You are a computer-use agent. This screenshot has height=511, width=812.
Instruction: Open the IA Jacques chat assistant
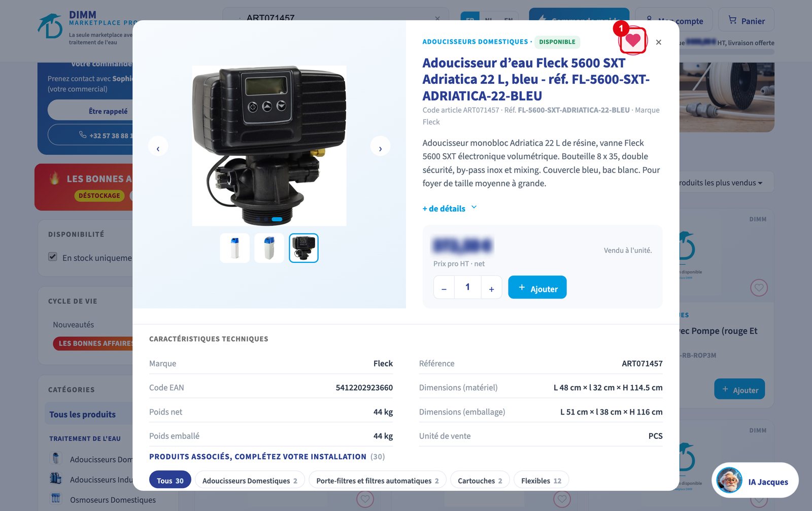click(755, 481)
